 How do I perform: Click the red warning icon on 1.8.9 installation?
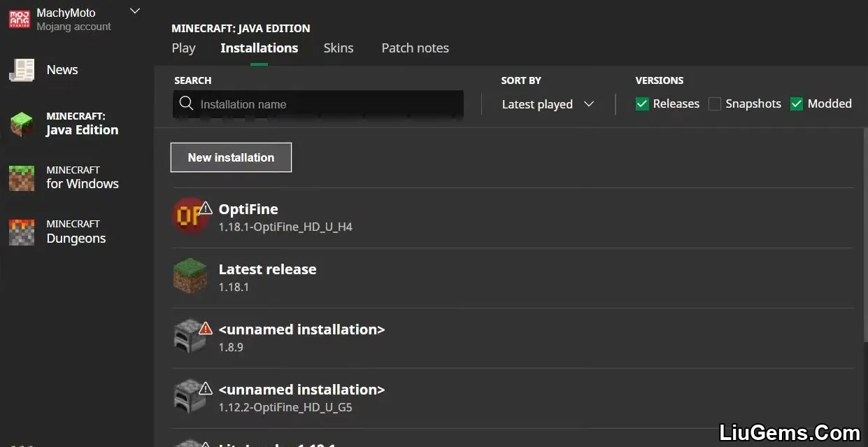206,328
